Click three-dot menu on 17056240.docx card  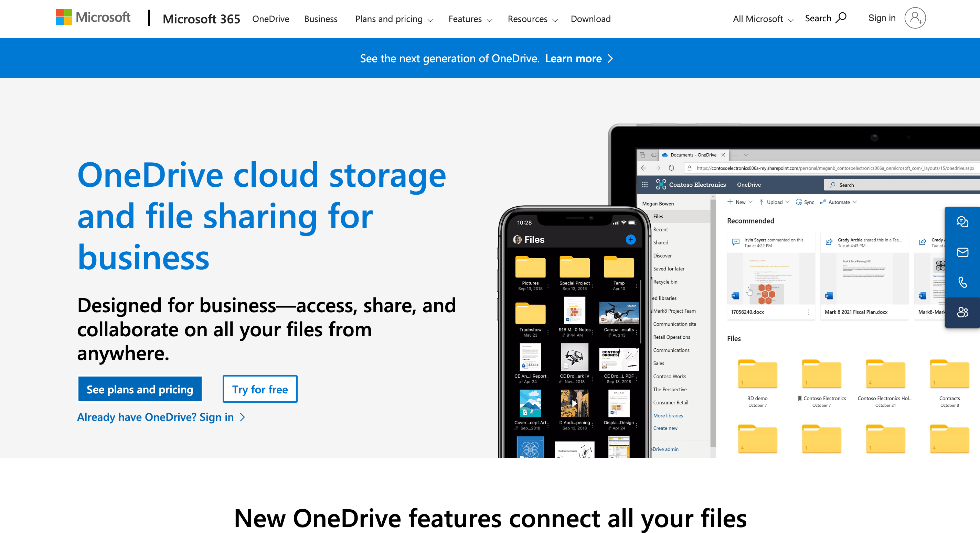click(808, 312)
